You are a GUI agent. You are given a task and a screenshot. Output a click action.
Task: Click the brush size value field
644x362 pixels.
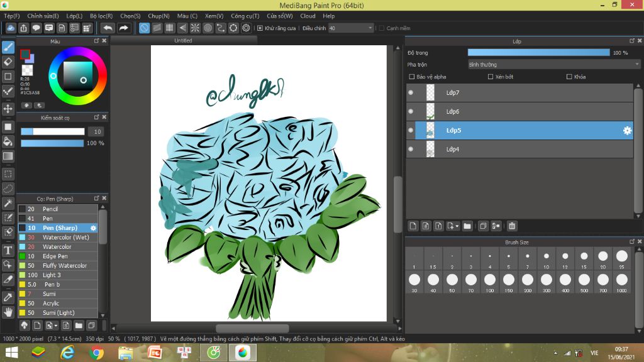click(x=97, y=132)
